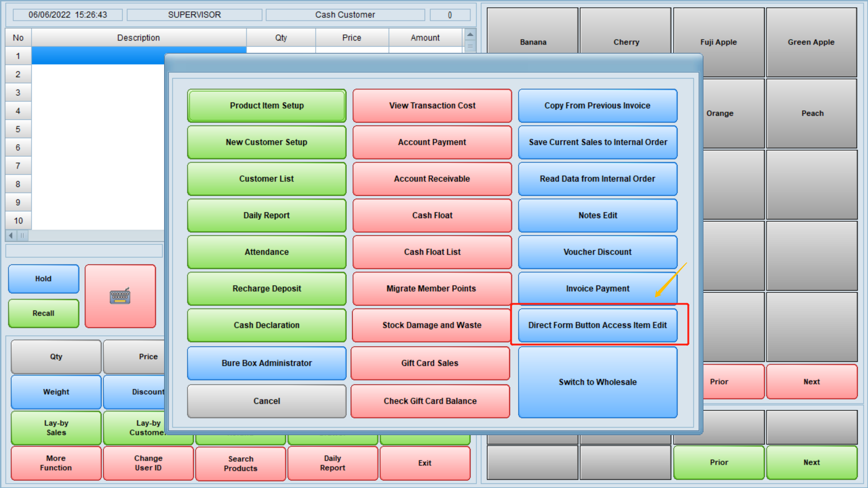This screenshot has width=868, height=488.
Task: Click Cancel to close the function dialog
Action: (x=266, y=401)
